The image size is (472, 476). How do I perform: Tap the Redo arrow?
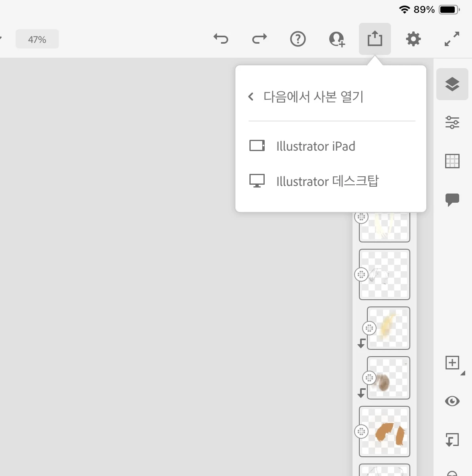click(259, 39)
